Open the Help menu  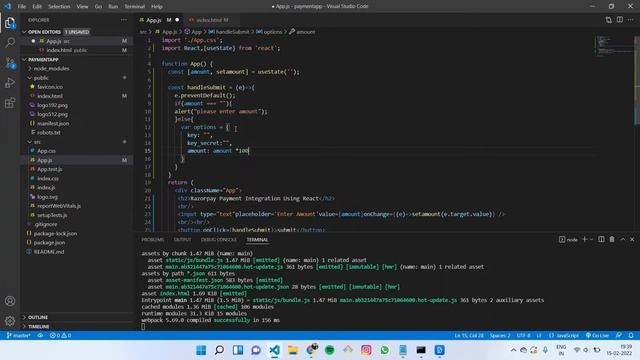(x=157, y=6)
